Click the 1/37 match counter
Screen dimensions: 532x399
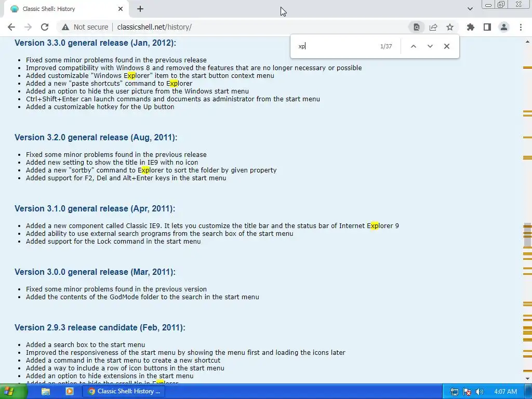386,46
